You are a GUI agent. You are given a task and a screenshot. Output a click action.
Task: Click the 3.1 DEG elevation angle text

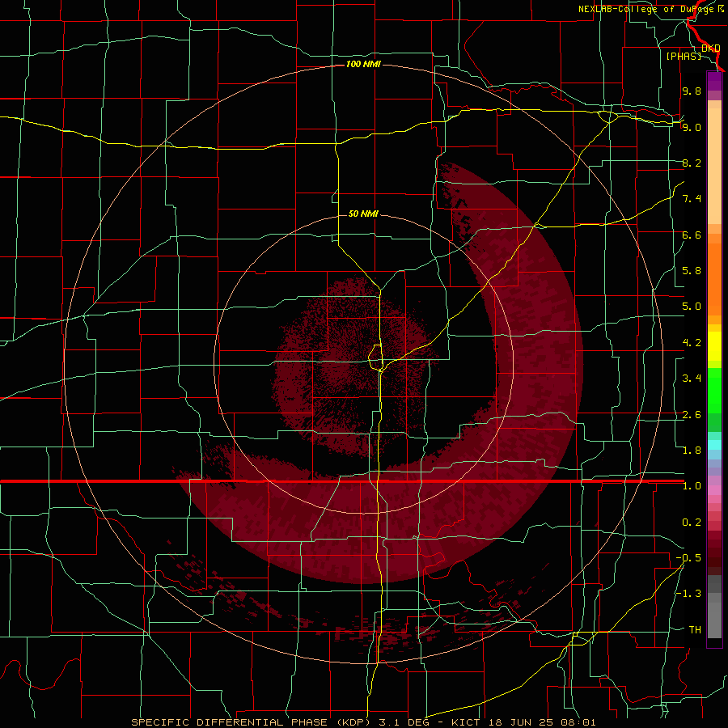[404, 722]
